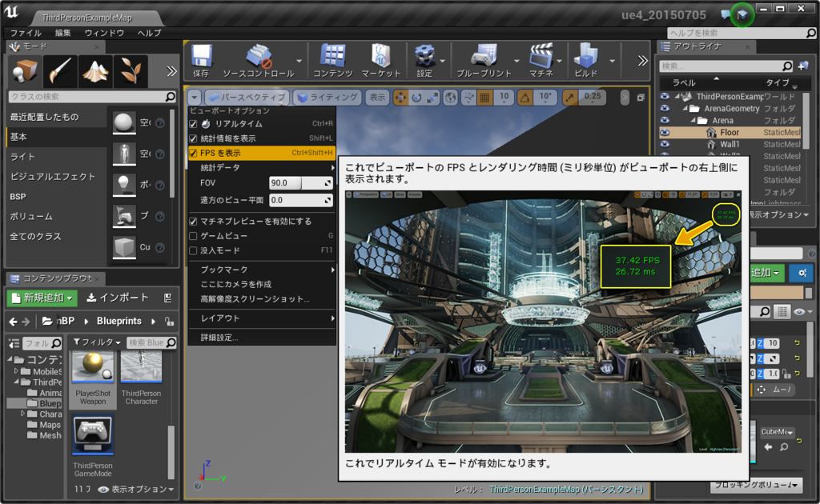Image resolution: width=820 pixels, height=504 pixels.
Task: Click the Matinee (マチネ) toolbar icon
Action: click(541, 61)
